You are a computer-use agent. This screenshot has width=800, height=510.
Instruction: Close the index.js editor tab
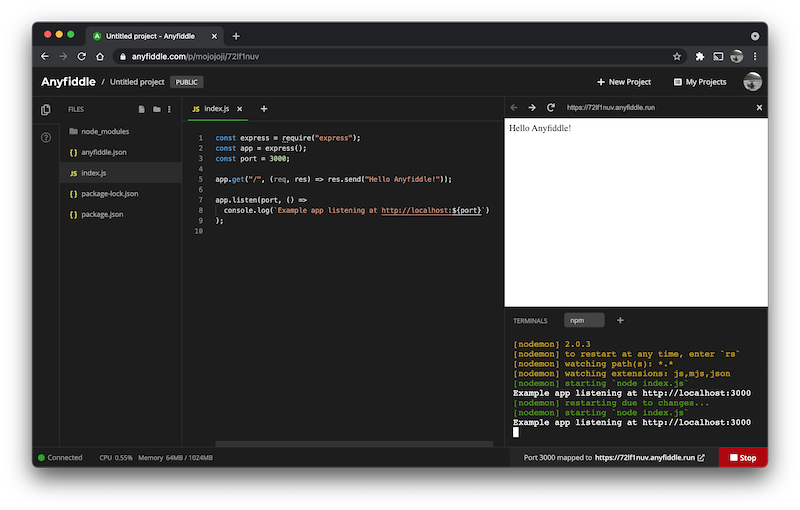click(x=240, y=109)
